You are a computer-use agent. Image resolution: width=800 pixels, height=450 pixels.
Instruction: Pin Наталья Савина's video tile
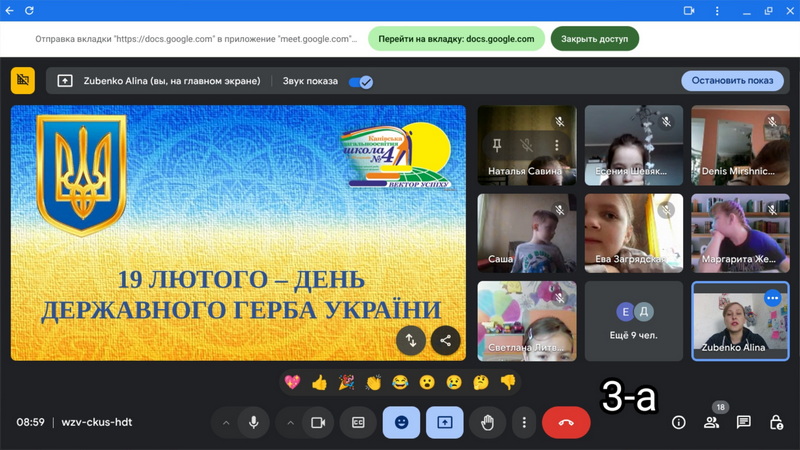(497, 145)
